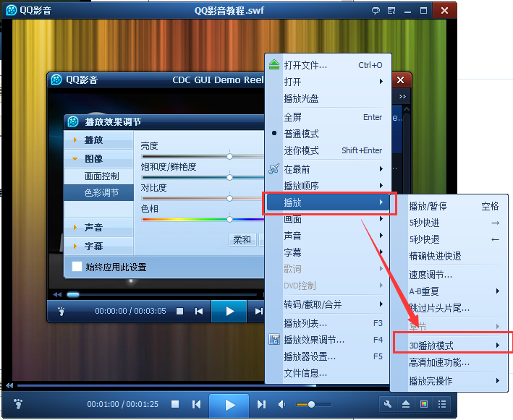
Task: Choose 全屏 in the context menu
Action: coord(292,117)
